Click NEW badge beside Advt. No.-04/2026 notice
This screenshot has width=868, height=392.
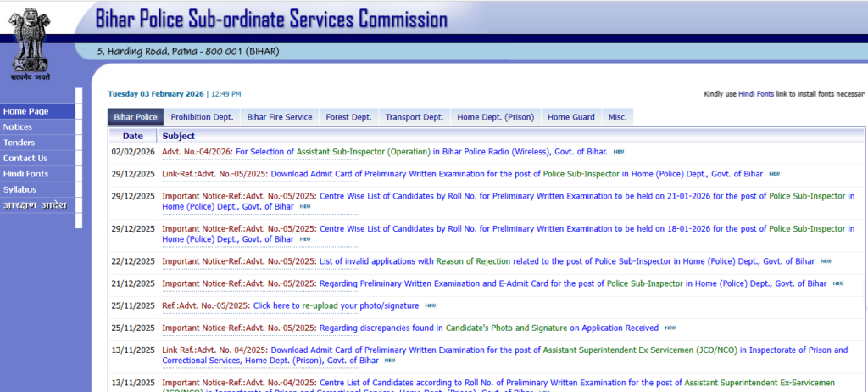tap(619, 152)
